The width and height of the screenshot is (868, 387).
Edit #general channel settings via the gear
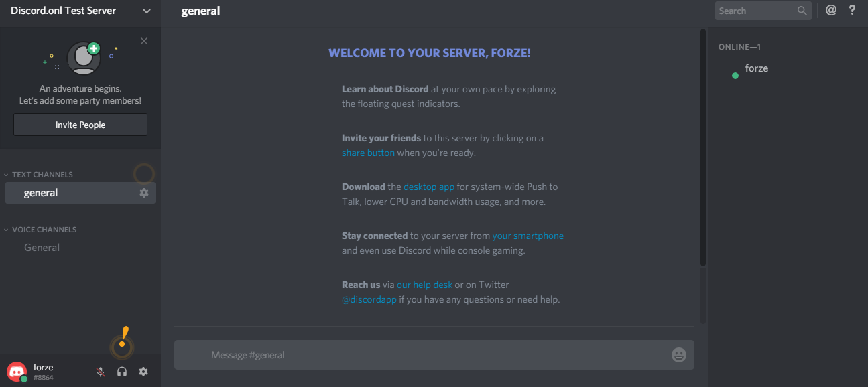143,192
